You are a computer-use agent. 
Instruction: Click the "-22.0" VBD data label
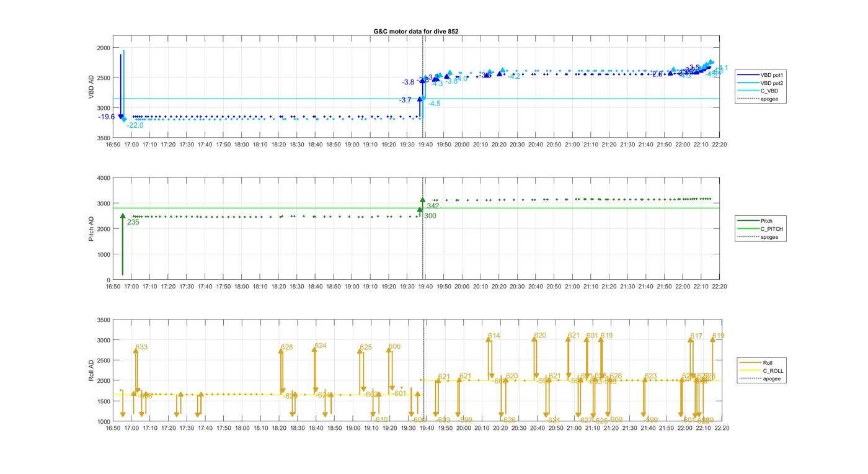click(135, 125)
